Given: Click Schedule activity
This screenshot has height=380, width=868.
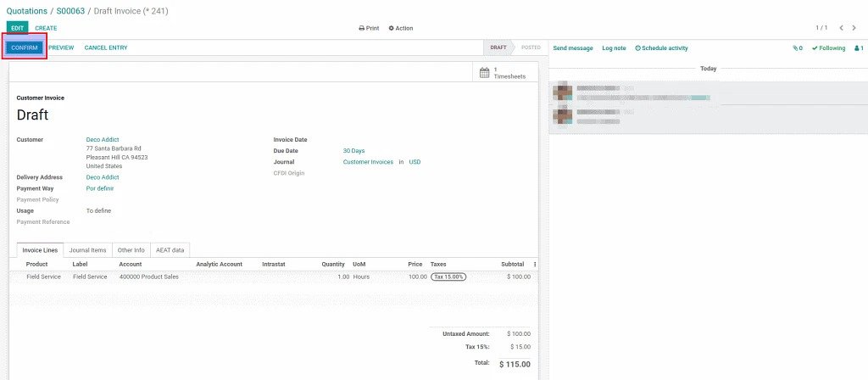Looking at the screenshot, I should pos(661,48).
